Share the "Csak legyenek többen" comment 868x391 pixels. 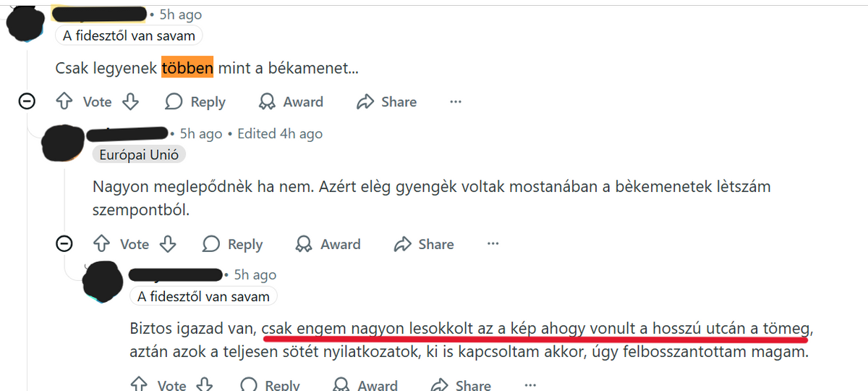point(387,102)
